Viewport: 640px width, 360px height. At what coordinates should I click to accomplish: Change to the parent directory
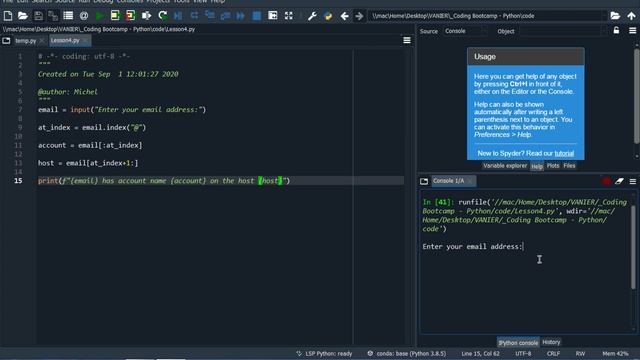tap(631, 16)
